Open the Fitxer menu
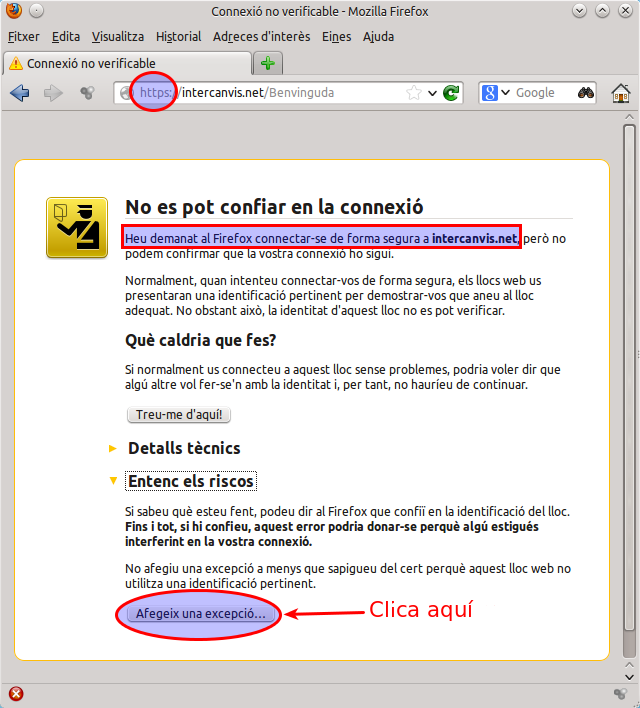Image resolution: width=640 pixels, height=708 pixels. (x=23, y=37)
